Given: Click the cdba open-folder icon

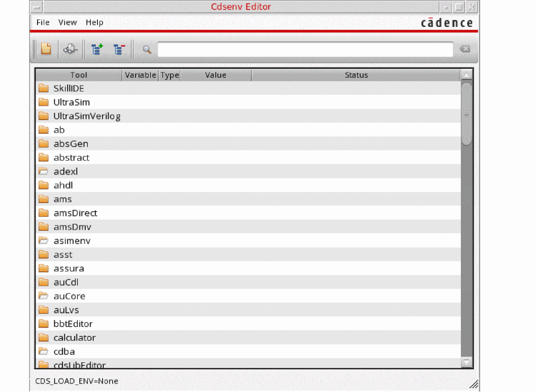Looking at the screenshot, I should [x=43, y=351].
